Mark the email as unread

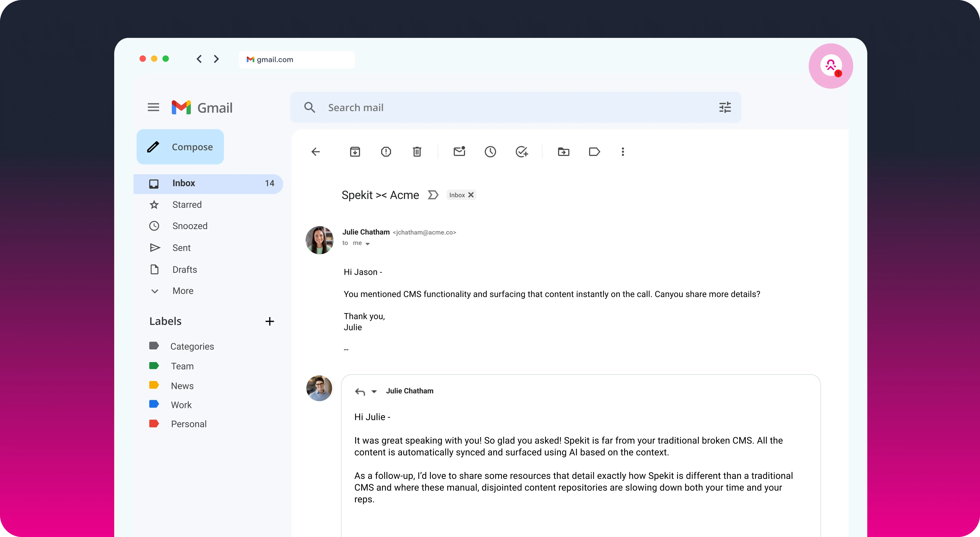pyautogui.click(x=460, y=151)
